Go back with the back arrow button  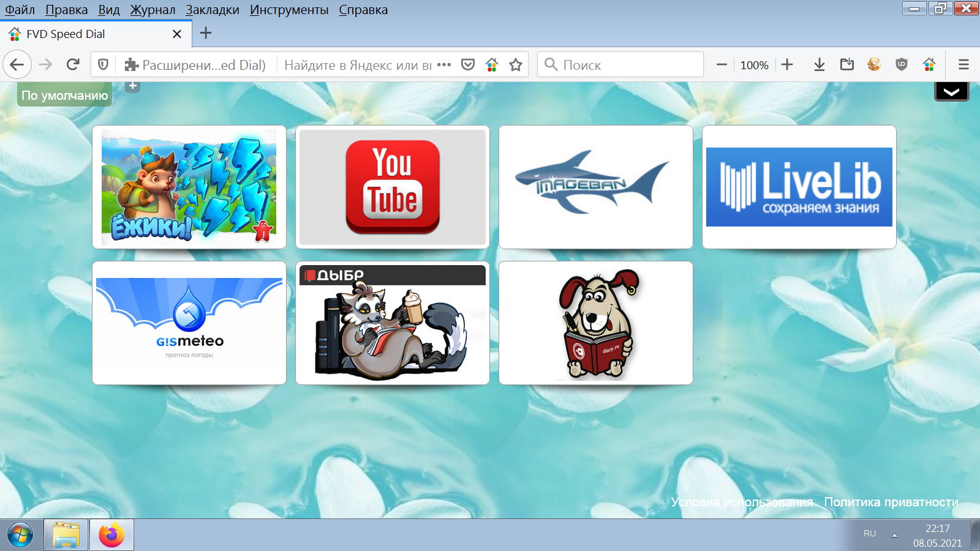17,64
